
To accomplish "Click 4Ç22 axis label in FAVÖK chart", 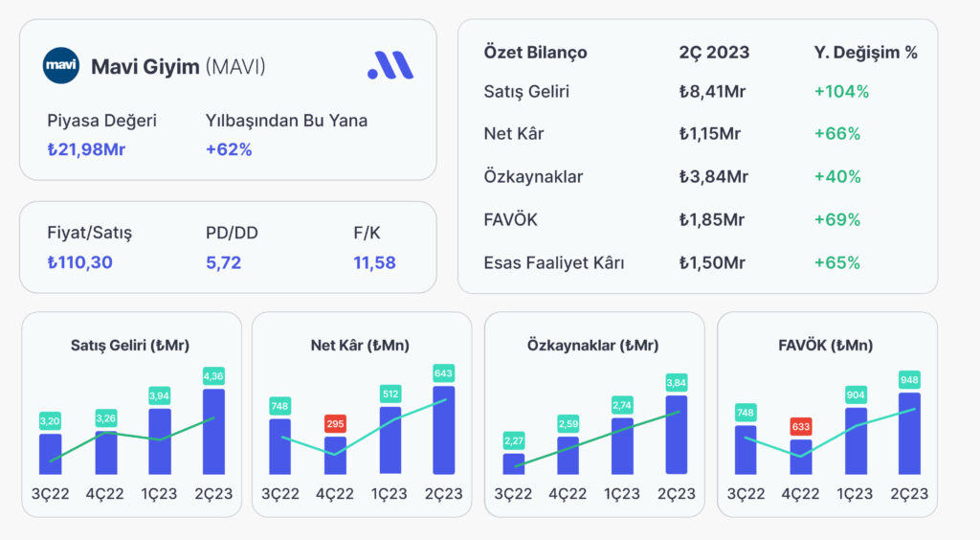I will pos(801,494).
